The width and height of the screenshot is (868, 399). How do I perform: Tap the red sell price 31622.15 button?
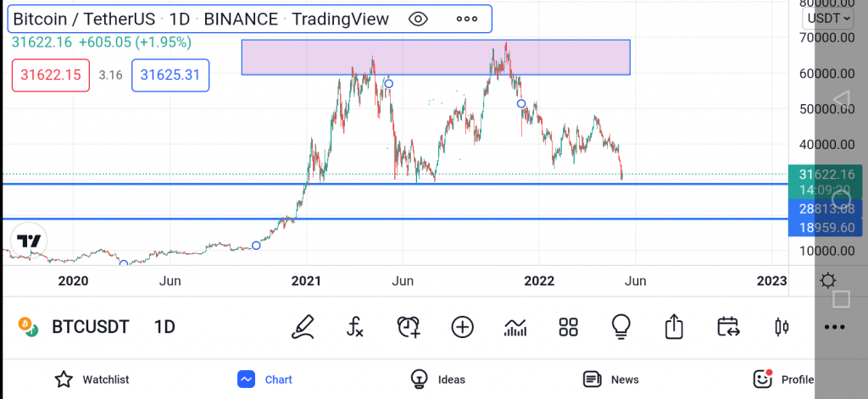51,75
